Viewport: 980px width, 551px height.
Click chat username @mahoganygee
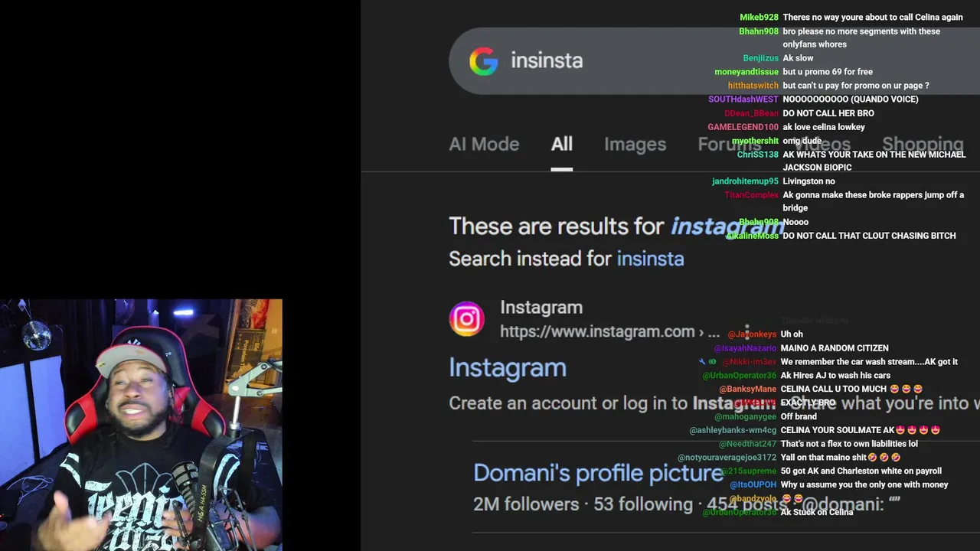[x=746, y=417]
